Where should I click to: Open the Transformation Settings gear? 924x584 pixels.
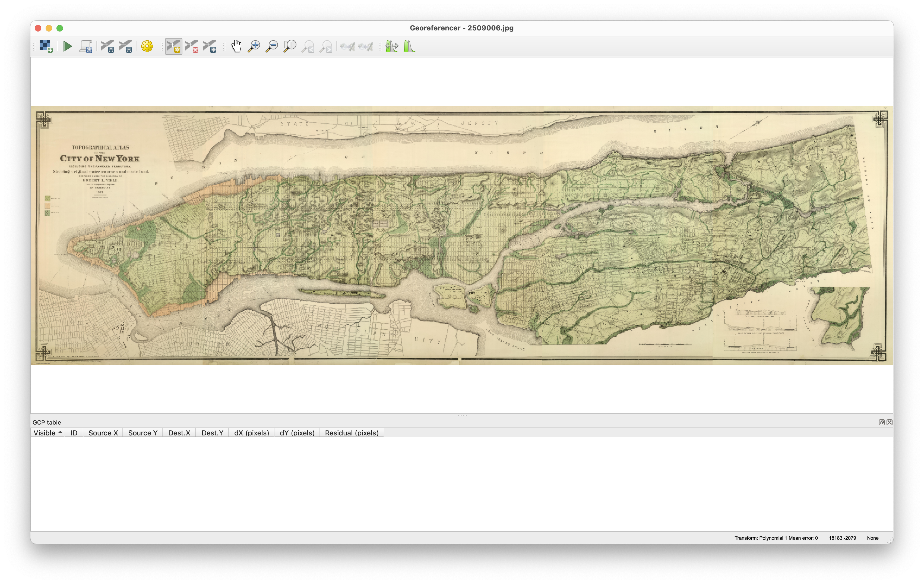[147, 46]
